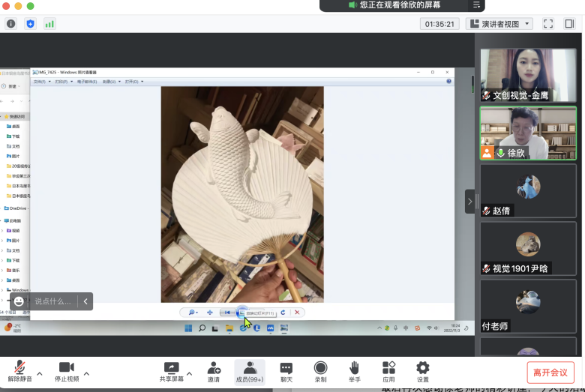
Task: Type in the 说点什么 chat input
Action: coord(53,301)
